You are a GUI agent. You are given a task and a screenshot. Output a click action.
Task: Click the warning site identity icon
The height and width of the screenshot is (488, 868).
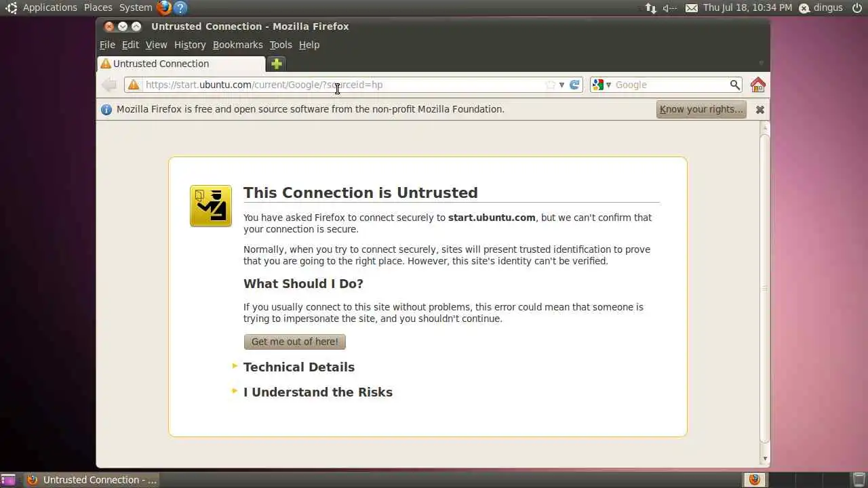tap(134, 85)
